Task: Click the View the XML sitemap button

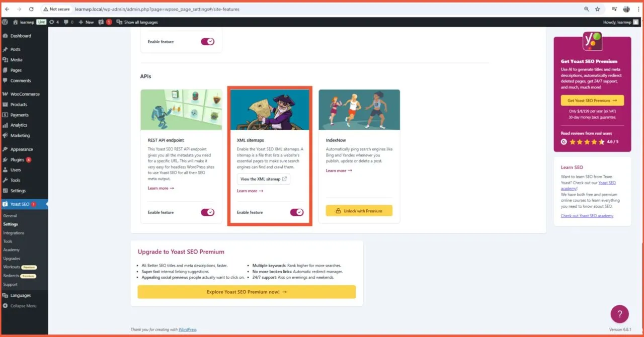Action: [x=263, y=179]
